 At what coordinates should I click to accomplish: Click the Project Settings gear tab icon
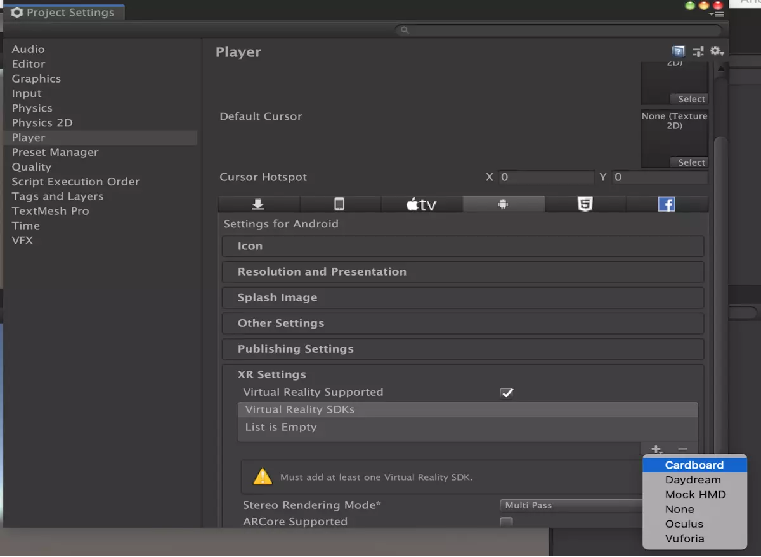17,12
